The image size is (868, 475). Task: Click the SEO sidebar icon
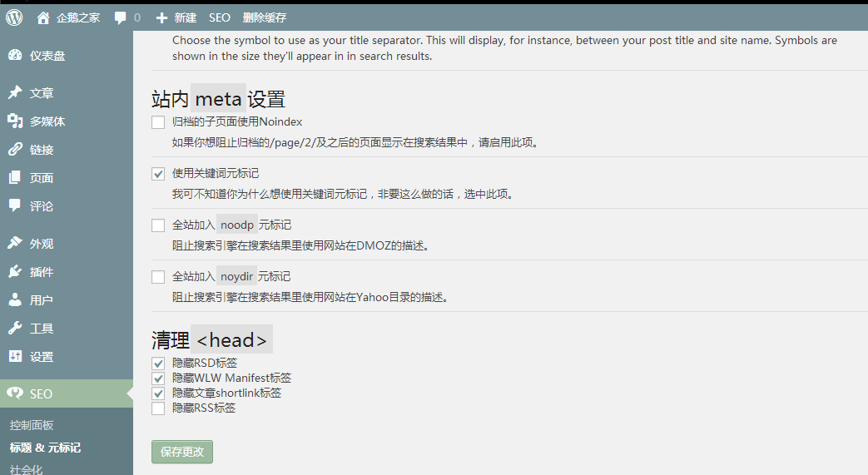pyautogui.click(x=15, y=393)
